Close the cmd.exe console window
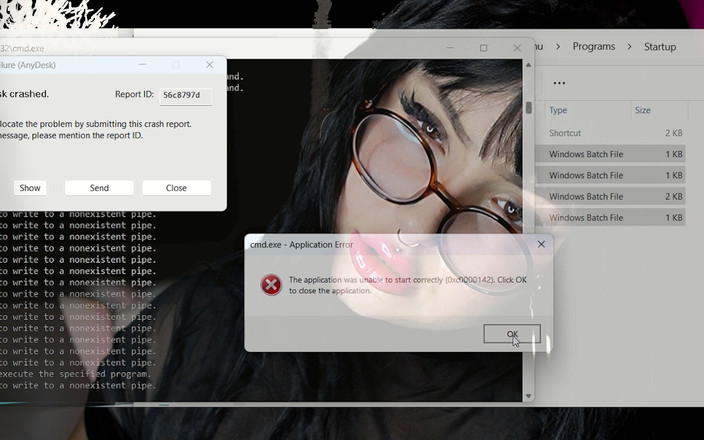The height and width of the screenshot is (440, 704). click(x=517, y=47)
